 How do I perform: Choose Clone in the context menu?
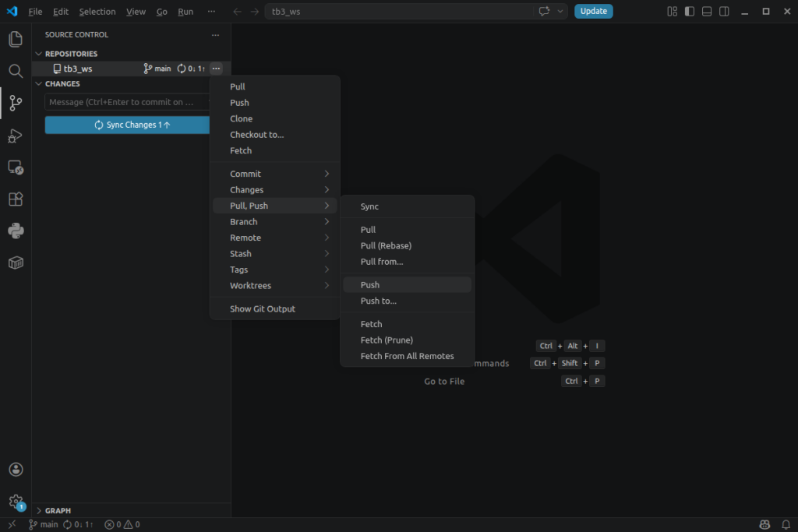click(x=275, y=118)
